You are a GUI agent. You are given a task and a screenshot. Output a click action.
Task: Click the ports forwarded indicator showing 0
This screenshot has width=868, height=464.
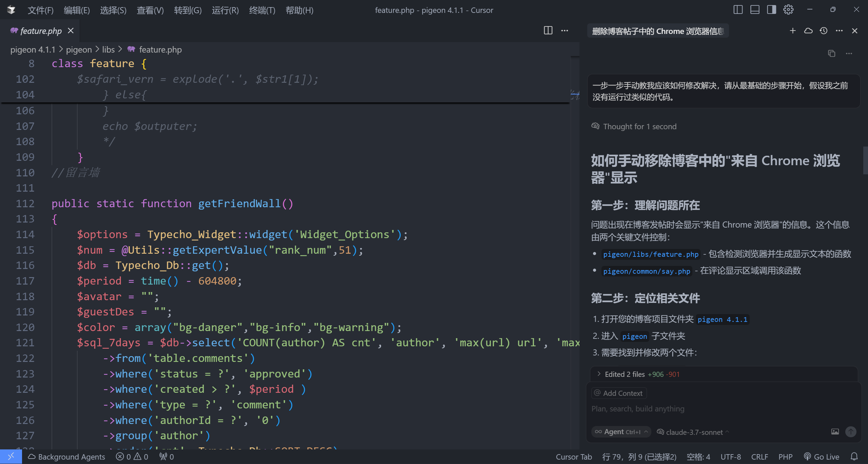(166, 457)
